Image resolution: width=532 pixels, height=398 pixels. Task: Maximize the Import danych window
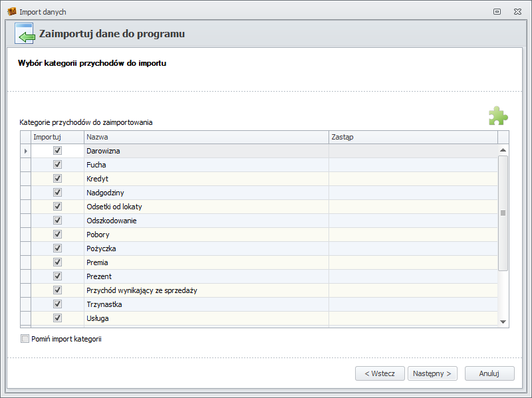497,12
